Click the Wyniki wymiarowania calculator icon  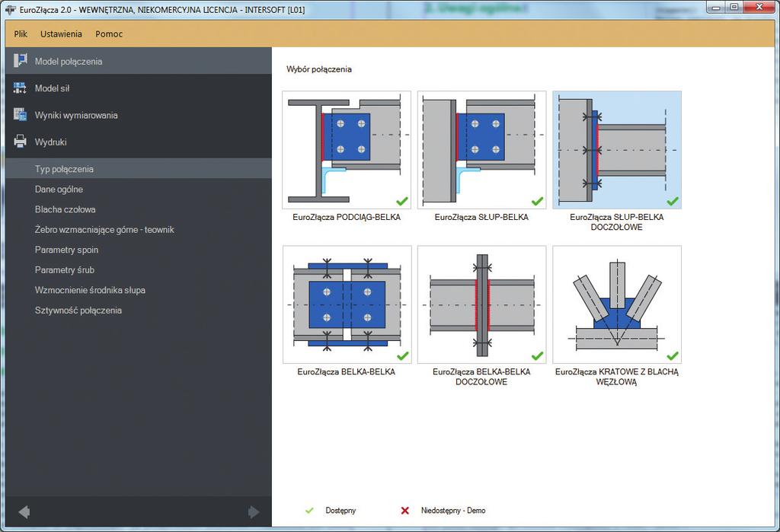[x=20, y=115]
